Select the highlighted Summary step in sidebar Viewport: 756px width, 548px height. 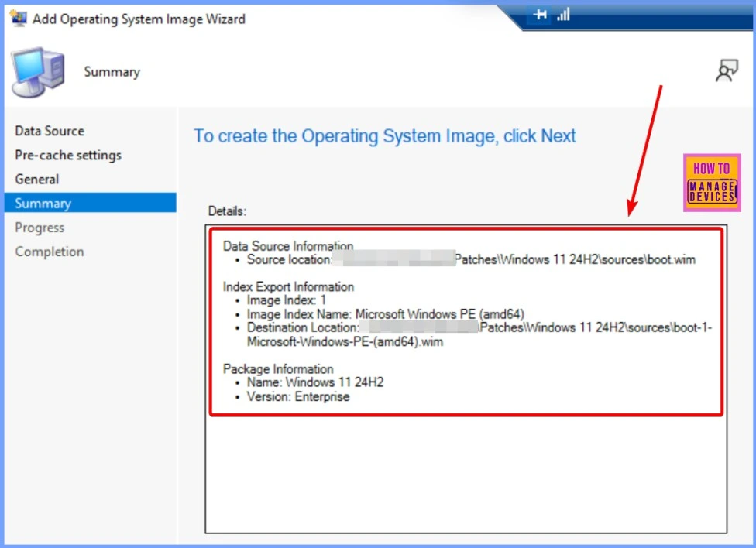90,203
